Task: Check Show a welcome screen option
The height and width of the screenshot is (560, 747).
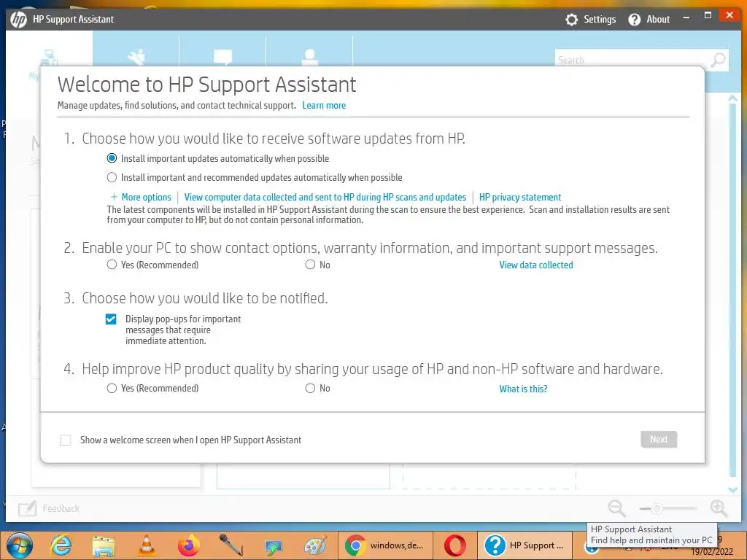Action: (x=66, y=440)
